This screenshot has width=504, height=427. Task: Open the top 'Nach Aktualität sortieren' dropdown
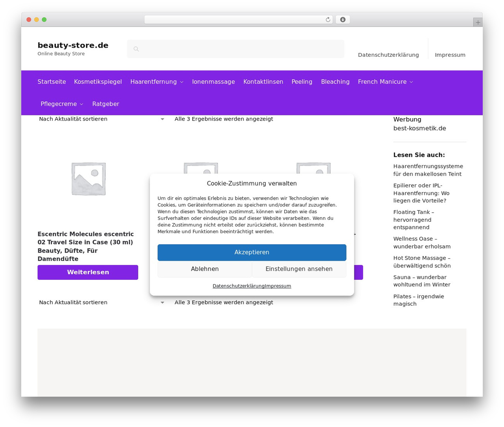pyautogui.click(x=102, y=119)
